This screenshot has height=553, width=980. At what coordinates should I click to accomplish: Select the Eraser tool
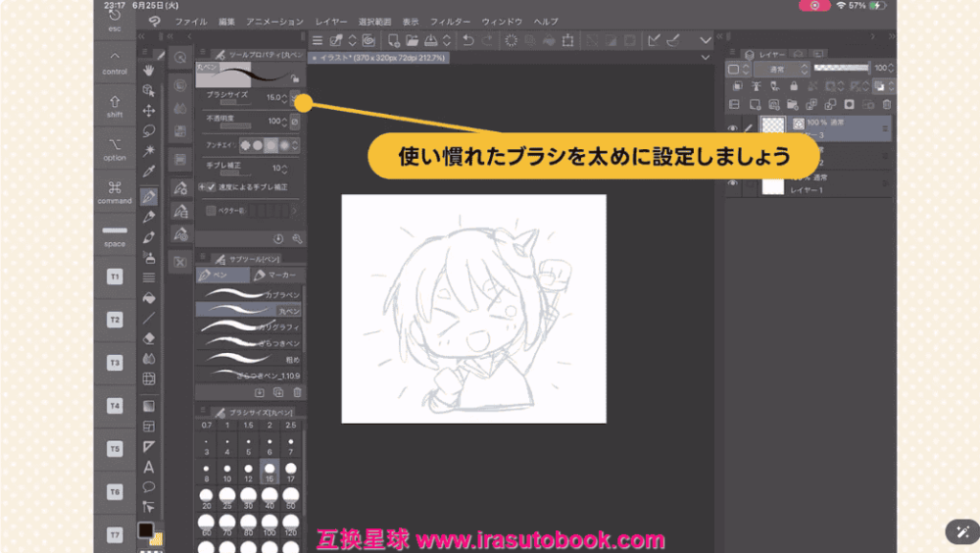[x=148, y=337]
